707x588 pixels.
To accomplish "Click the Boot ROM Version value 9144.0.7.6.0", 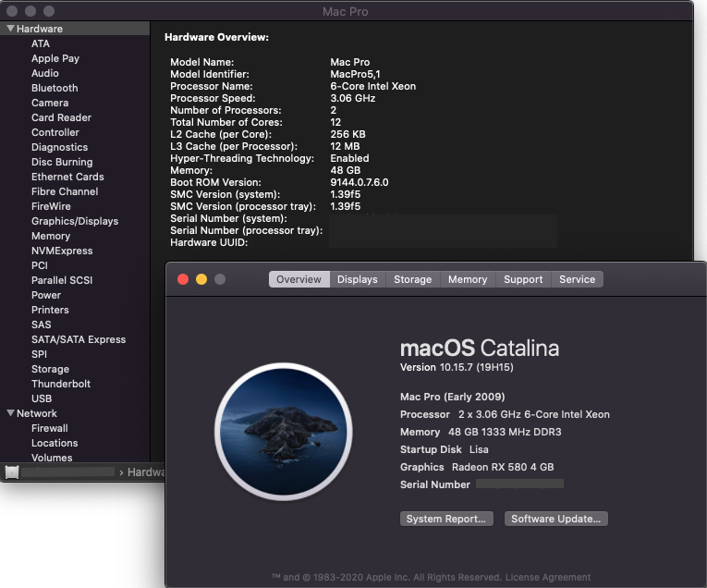I will coord(360,183).
